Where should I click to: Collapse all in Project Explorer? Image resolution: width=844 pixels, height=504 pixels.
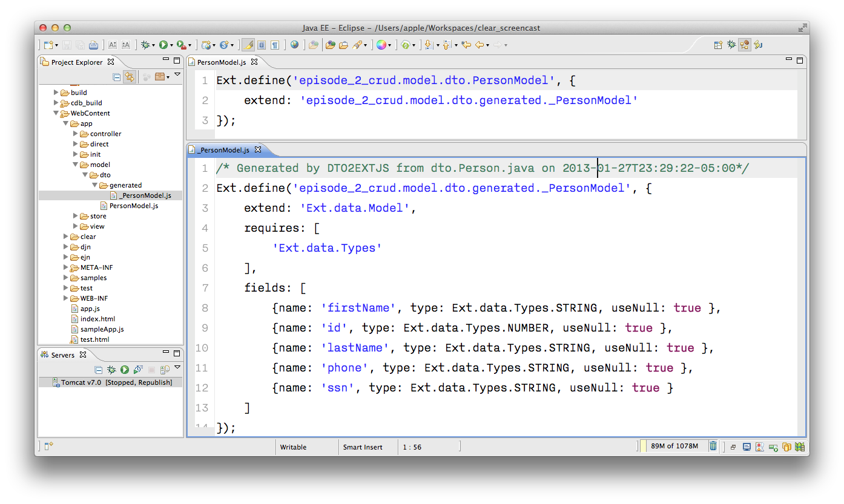(117, 77)
